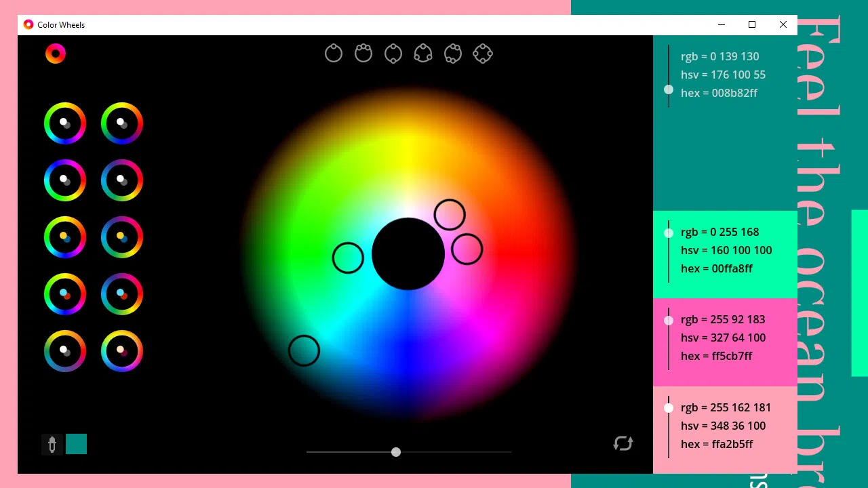The image size is (868, 488).
Task: Maximize the Color Wheels window
Action: pos(752,24)
